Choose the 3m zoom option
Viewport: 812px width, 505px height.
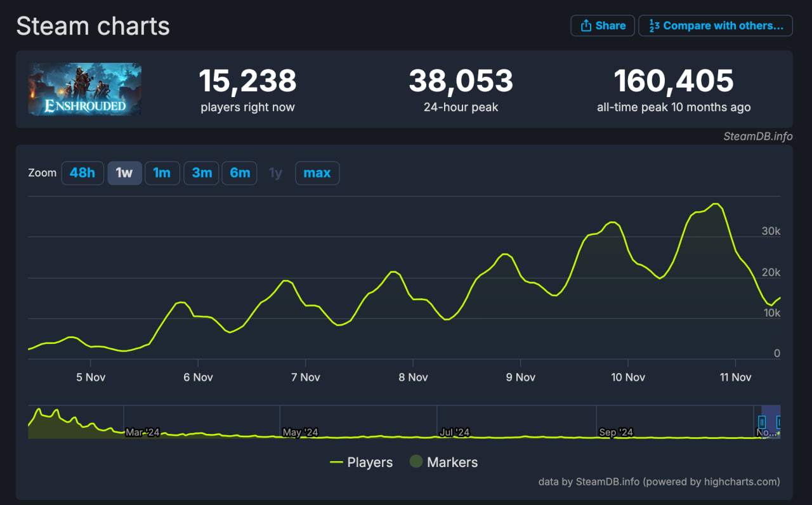click(202, 173)
